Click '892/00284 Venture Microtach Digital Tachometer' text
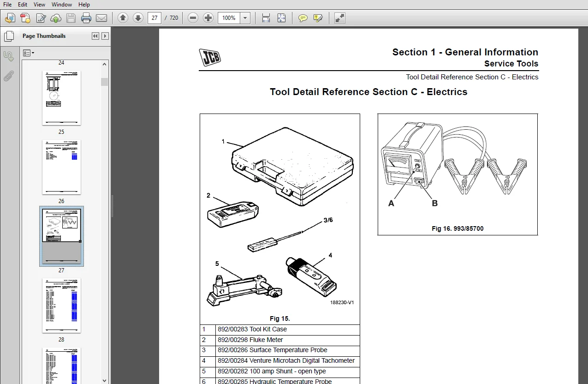 point(286,361)
